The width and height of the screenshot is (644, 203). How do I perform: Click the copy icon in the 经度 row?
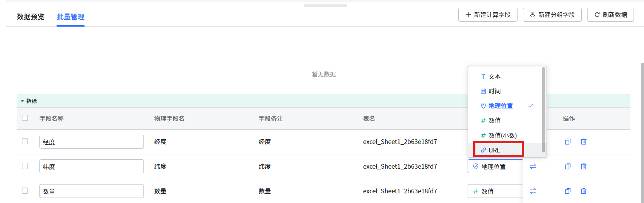567,142
